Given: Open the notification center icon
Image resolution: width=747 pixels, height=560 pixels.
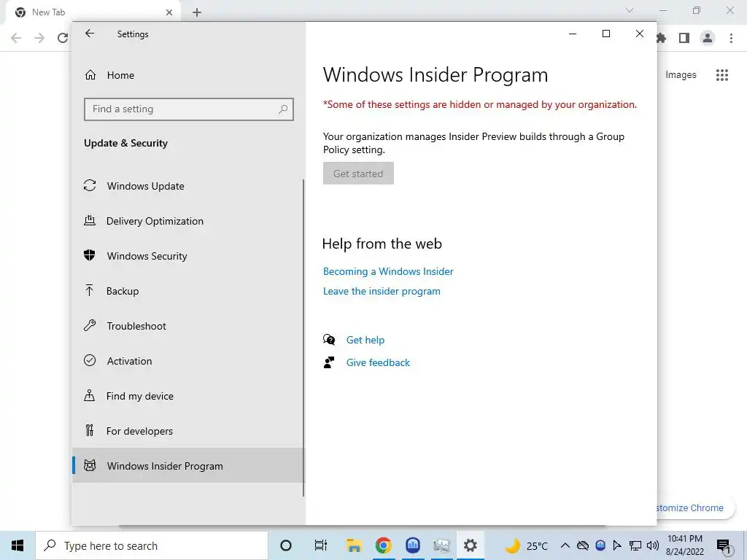Looking at the screenshot, I should click(724, 546).
